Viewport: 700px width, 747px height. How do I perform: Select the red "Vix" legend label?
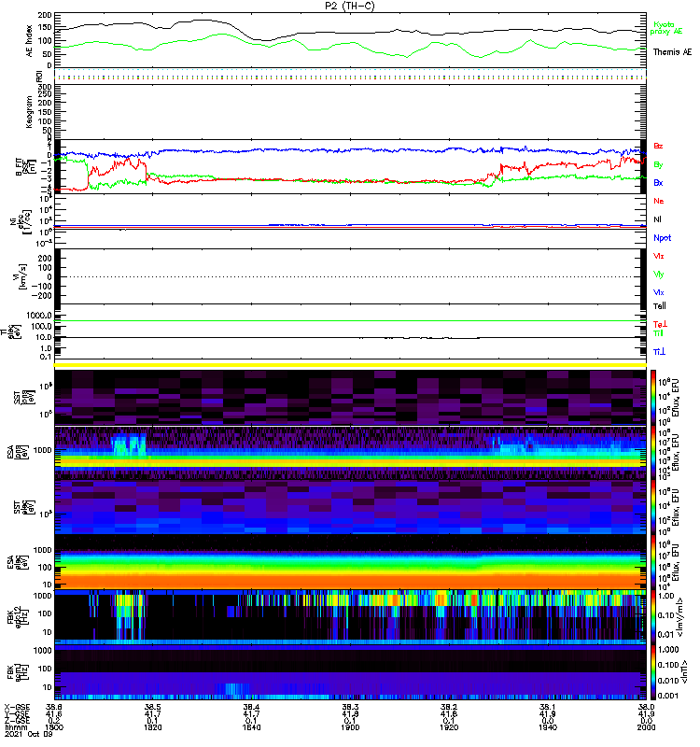point(659,256)
